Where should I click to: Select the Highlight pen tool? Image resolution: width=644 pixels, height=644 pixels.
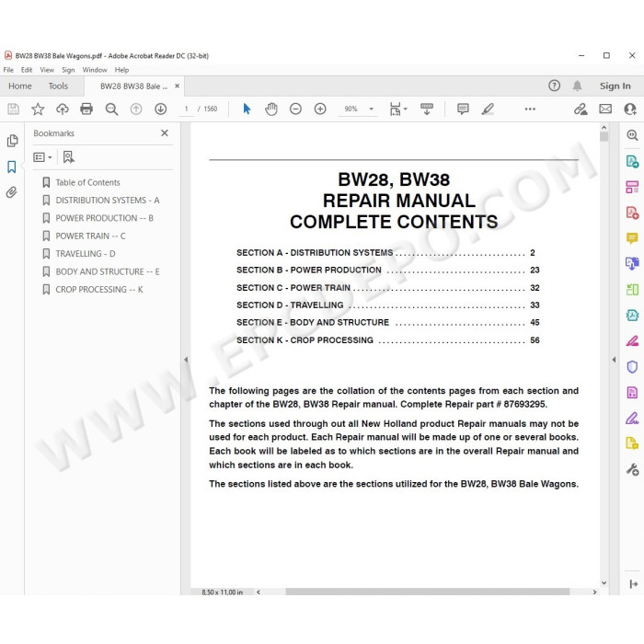pyautogui.click(x=488, y=109)
